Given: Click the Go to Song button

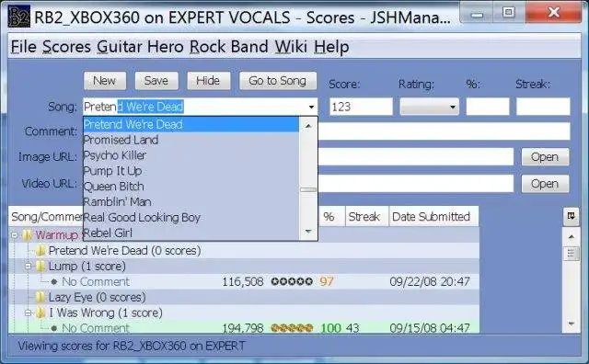Looking at the screenshot, I should pyautogui.click(x=278, y=81).
